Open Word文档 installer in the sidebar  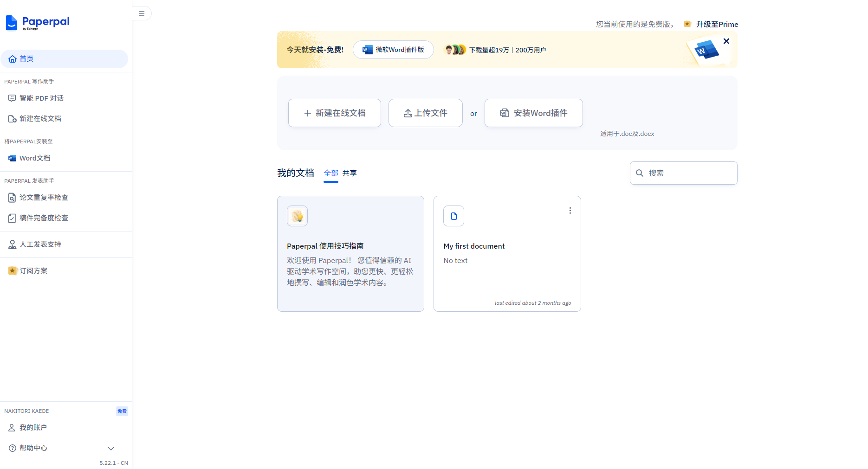tap(64, 158)
